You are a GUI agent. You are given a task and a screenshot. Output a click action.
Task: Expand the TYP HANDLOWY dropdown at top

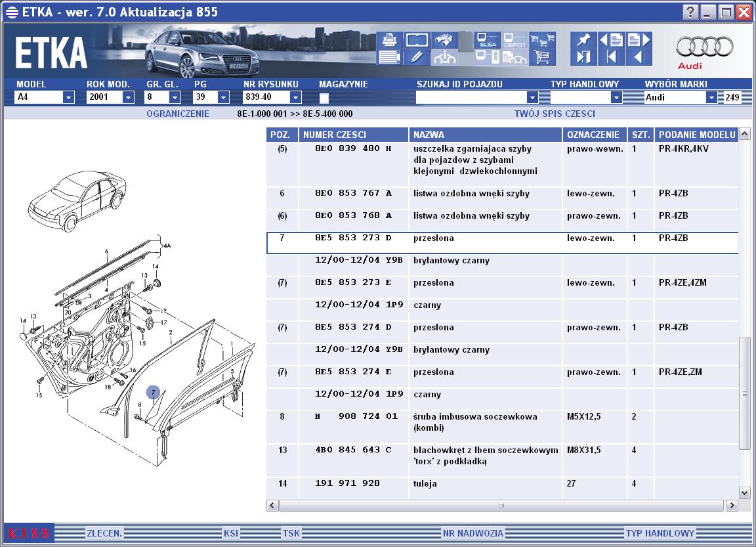pos(616,97)
